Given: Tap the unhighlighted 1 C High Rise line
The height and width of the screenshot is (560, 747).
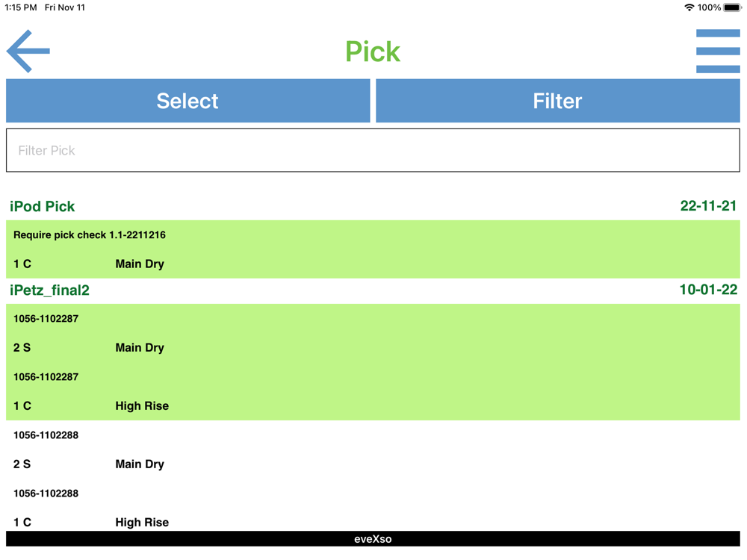Looking at the screenshot, I should point(91,521).
